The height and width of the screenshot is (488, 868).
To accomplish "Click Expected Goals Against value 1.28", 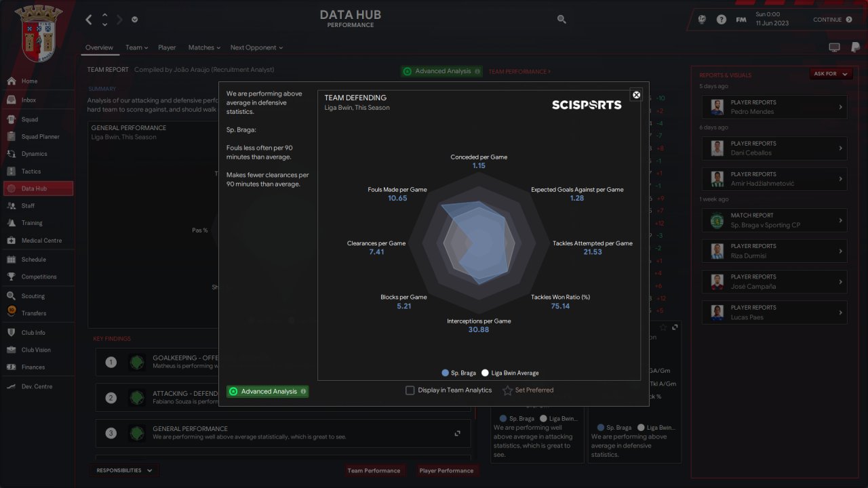I will 577,199.
